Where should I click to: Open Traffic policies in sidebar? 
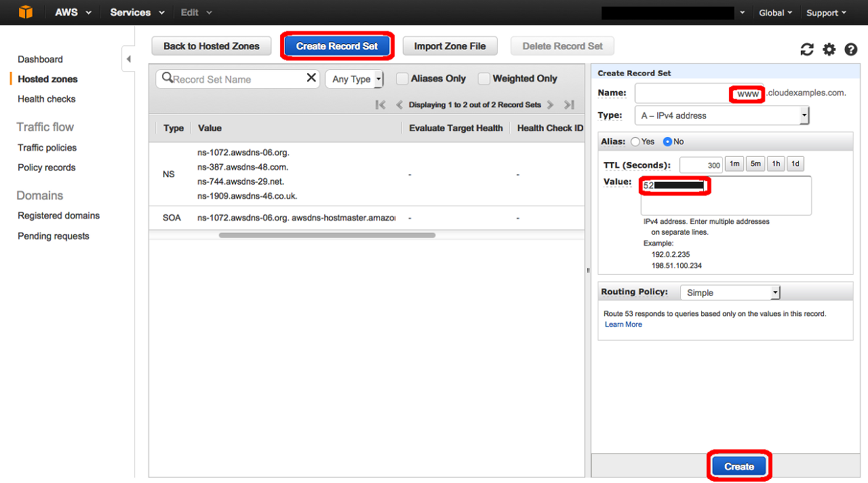47,147
